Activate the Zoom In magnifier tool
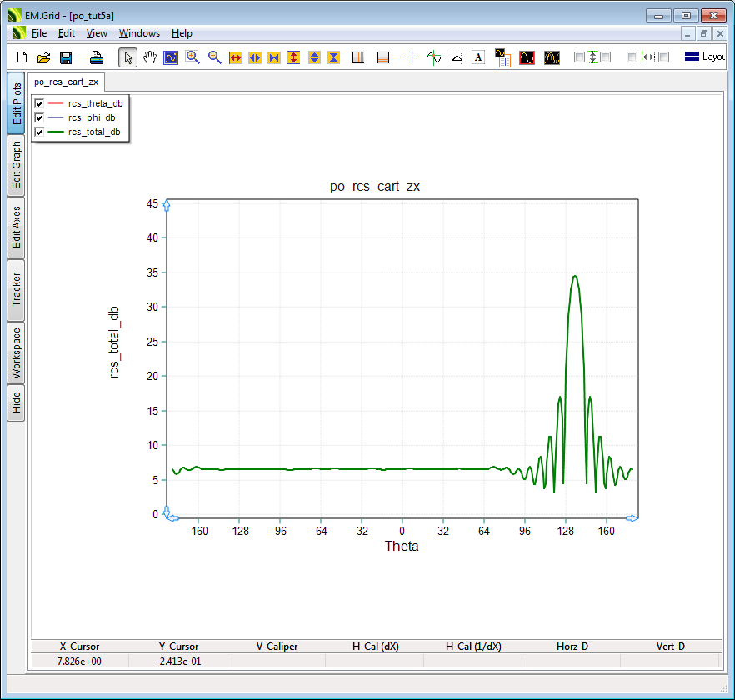The image size is (735, 700). click(193, 57)
